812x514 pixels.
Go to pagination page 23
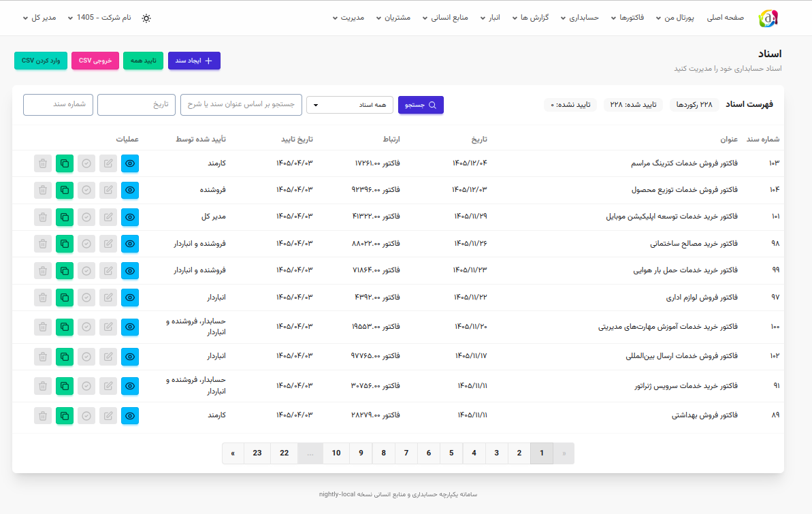(257, 453)
